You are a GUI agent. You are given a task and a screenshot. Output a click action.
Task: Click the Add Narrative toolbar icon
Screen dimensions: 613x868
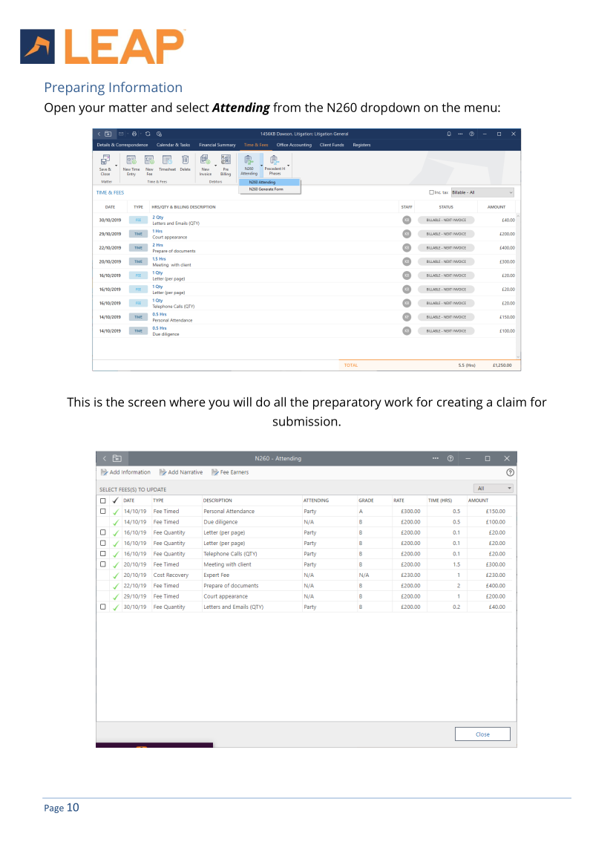point(163,472)
